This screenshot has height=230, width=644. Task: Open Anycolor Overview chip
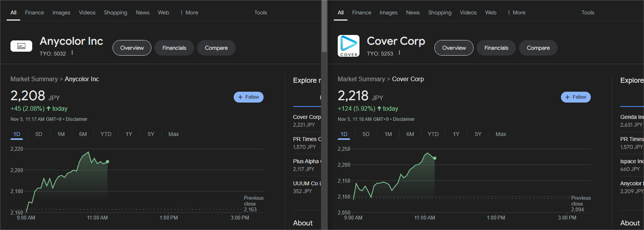coord(132,48)
